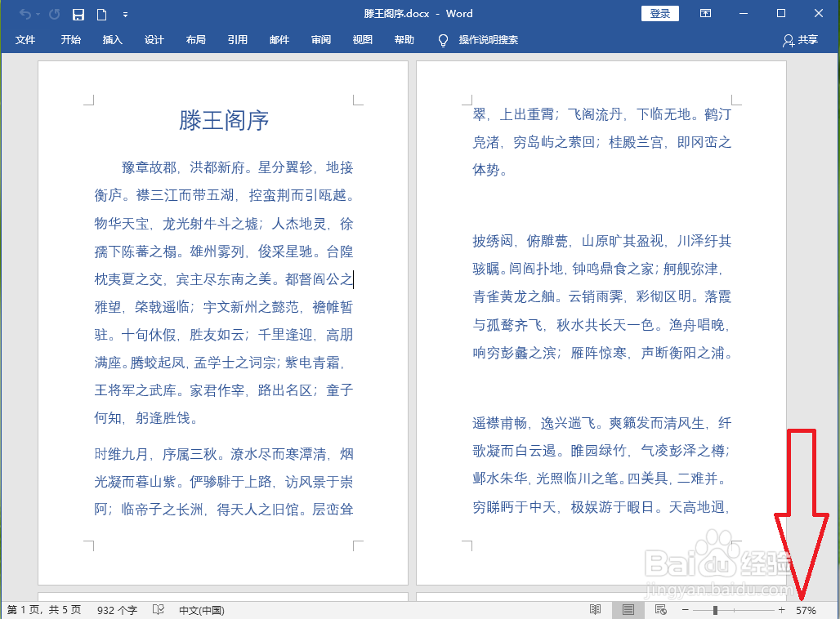Image resolution: width=840 pixels, height=619 pixels.
Task: Click the page count 第 1 页, 共 5 页
Action: [44, 610]
